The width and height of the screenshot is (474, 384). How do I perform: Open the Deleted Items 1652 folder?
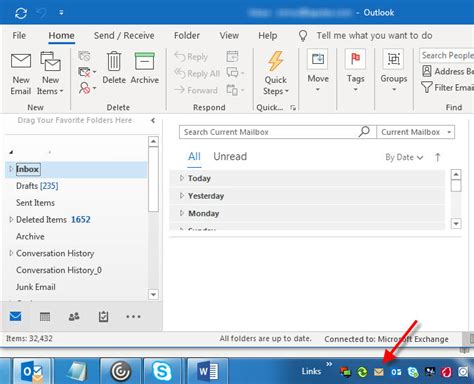click(53, 219)
